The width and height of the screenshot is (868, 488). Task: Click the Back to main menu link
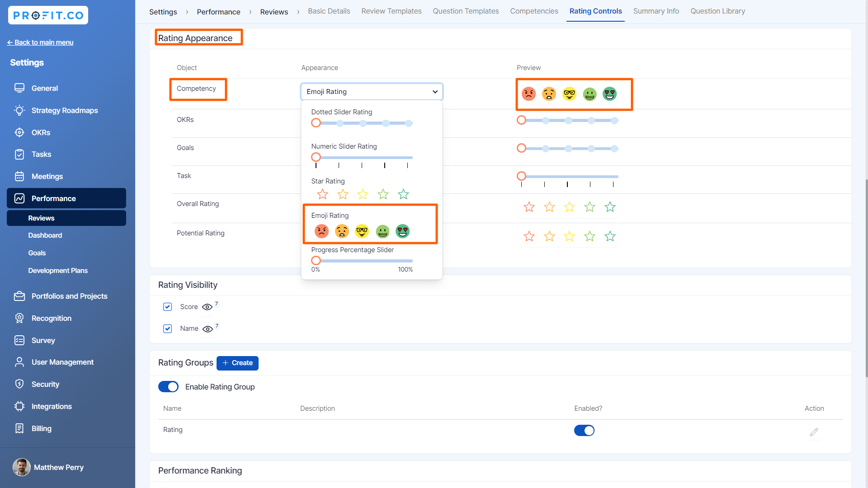pos(40,42)
